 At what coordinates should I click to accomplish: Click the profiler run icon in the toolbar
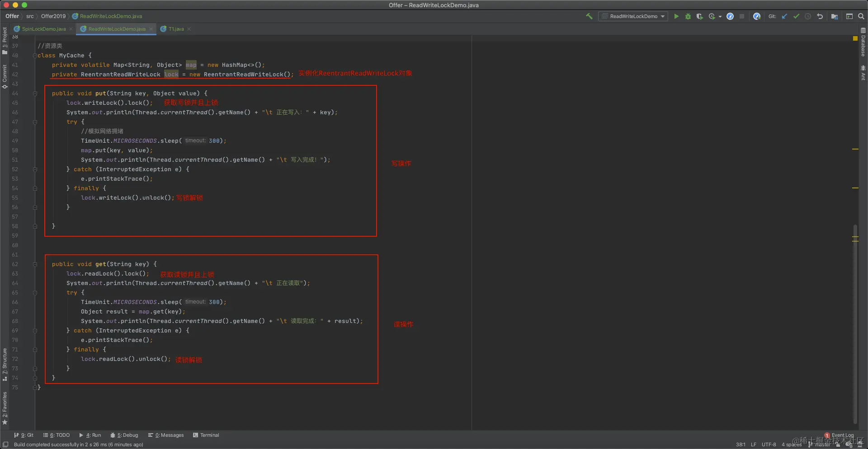712,16
